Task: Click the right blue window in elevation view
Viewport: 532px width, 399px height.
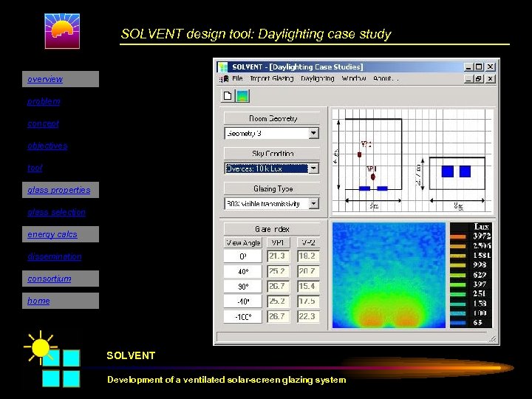Action: [x=465, y=171]
